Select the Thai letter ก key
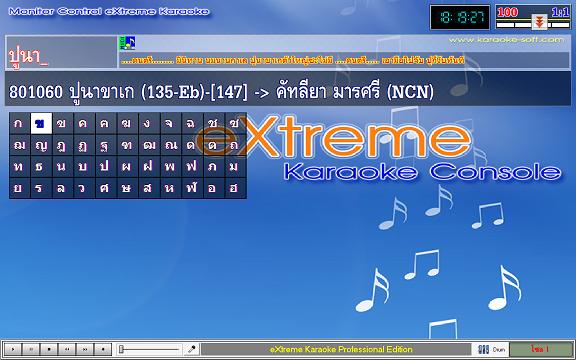 pyautogui.click(x=19, y=123)
